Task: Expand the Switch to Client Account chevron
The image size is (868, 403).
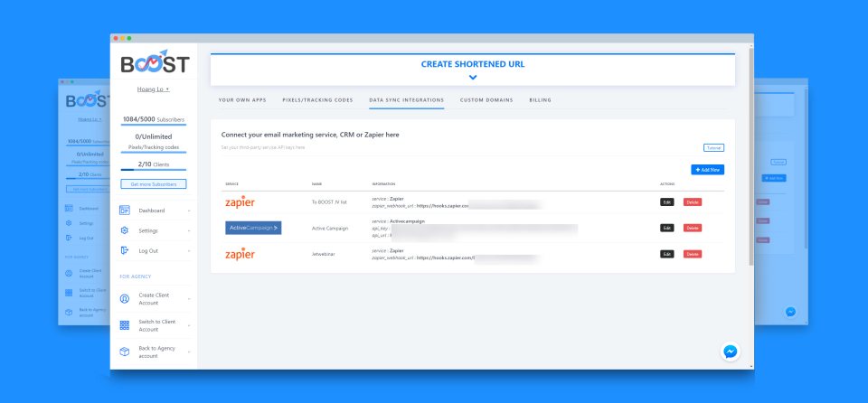Action: pos(189,325)
